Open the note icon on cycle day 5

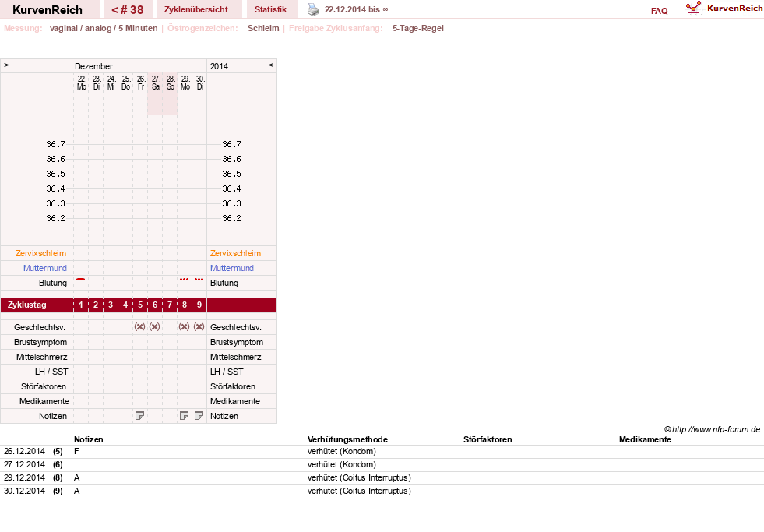[140, 416]
